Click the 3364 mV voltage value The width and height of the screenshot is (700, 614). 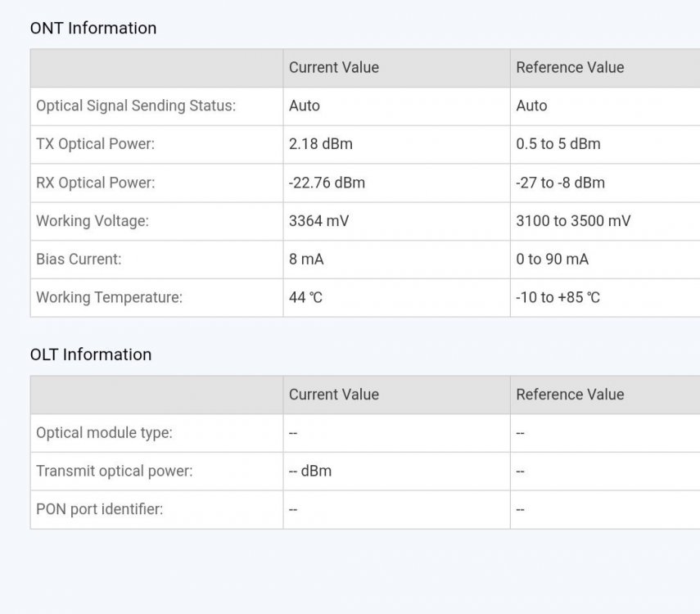(318, 221)
